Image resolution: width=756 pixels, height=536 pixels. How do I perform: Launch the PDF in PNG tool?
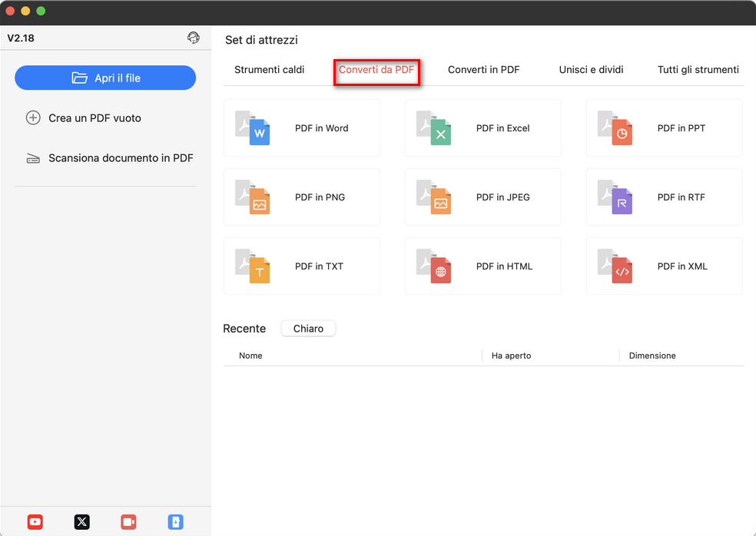[x=301, y=197]
